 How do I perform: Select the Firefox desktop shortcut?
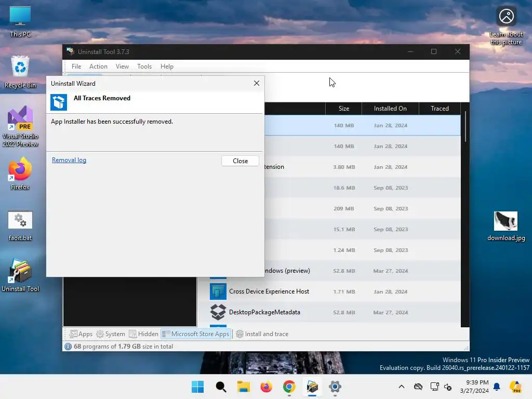click(x=20, y=174)
